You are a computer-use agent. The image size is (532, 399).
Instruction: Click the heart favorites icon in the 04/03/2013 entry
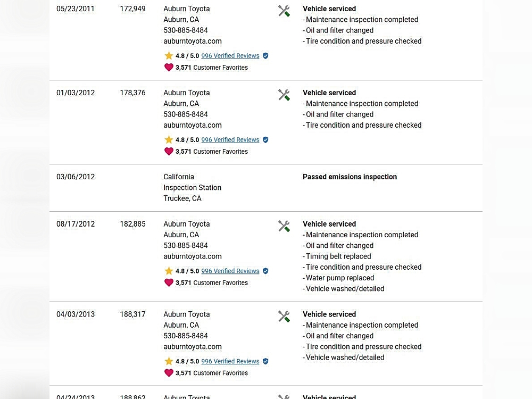pos(169,373)
